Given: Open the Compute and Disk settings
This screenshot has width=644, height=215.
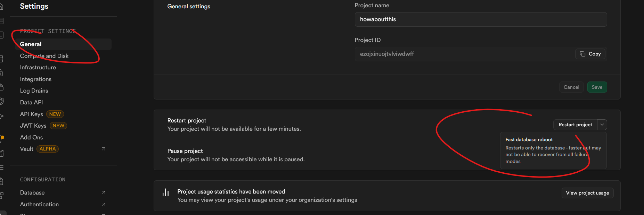Looking at the screenshot, I should click(44, 56).
